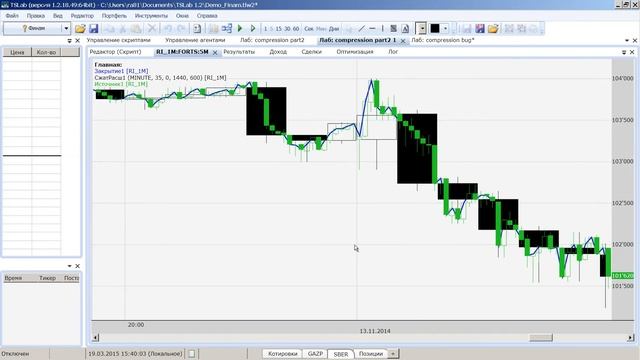
Task: Set chart interval to 60 minutes
Action: [296, 29]
